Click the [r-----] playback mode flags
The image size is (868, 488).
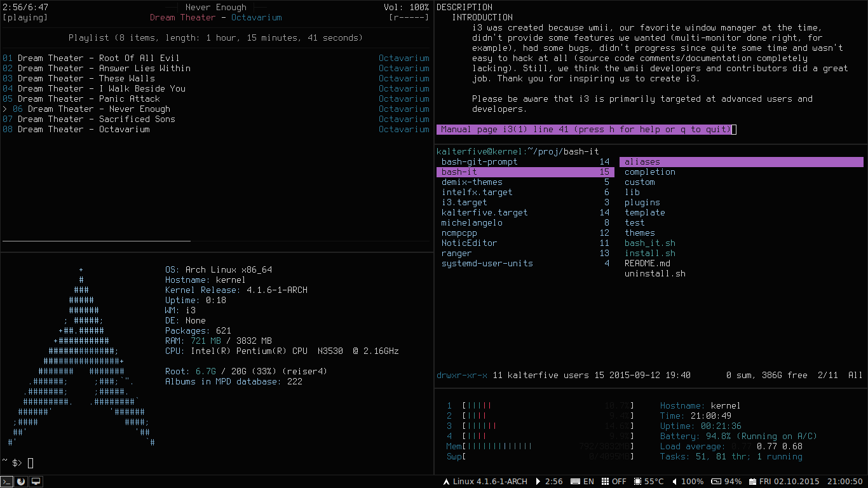coord(409,17)
